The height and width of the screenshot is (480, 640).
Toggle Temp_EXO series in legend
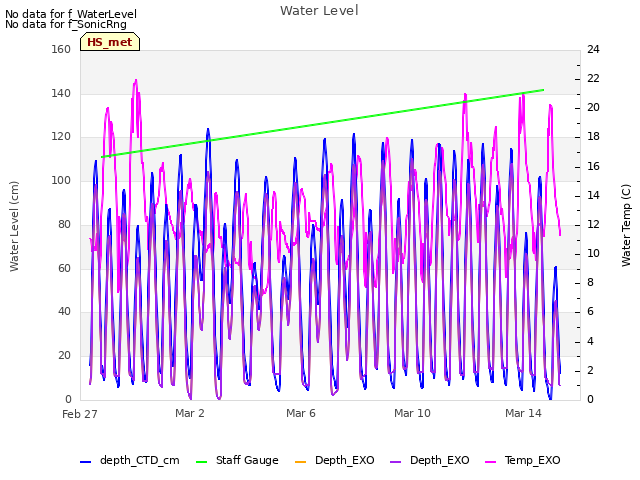click(522, 460)
